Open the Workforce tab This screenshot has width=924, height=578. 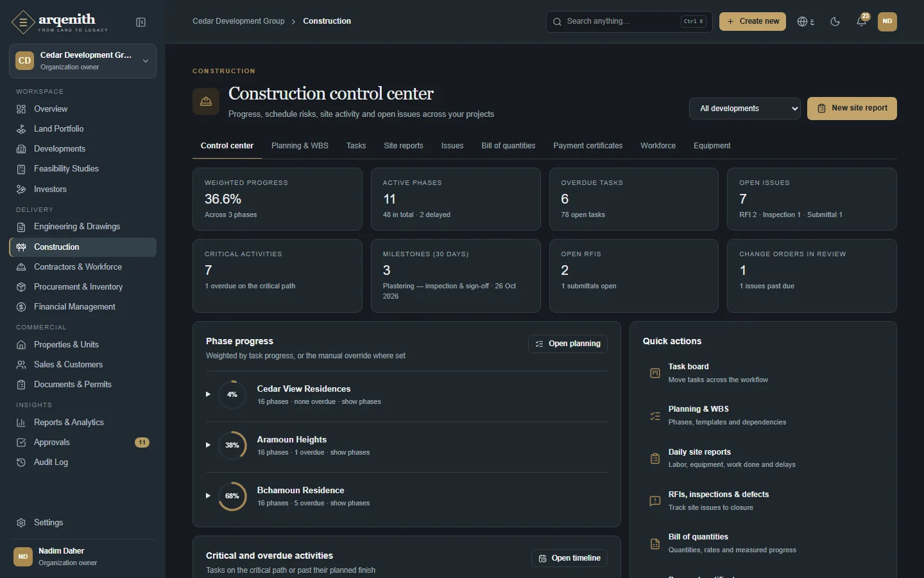[658, 146]
